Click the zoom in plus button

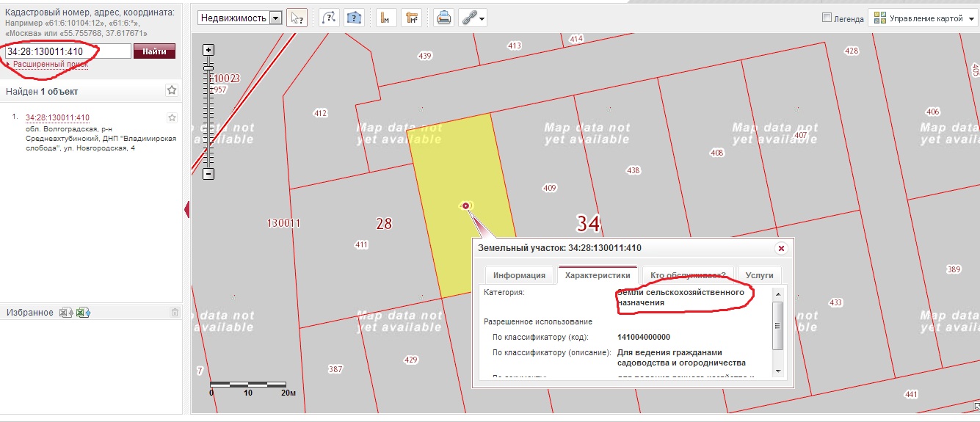[x=208, y=50]
